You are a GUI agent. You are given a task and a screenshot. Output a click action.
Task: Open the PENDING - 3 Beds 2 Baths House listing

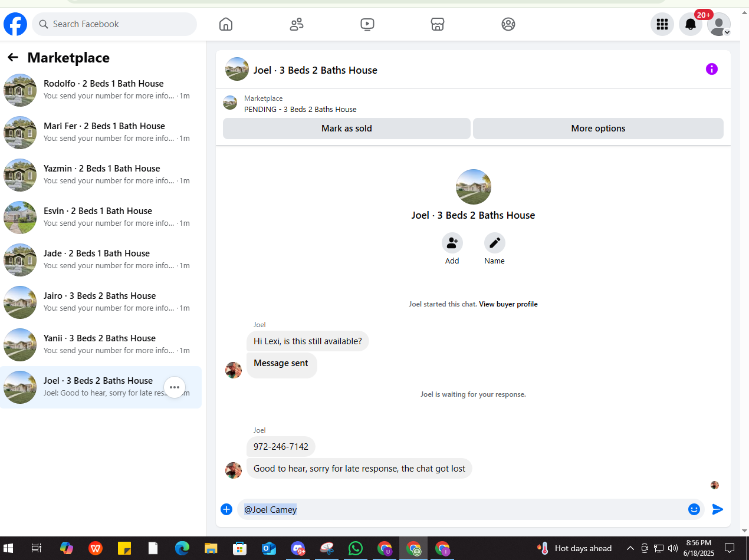click(x=300, y=109)
